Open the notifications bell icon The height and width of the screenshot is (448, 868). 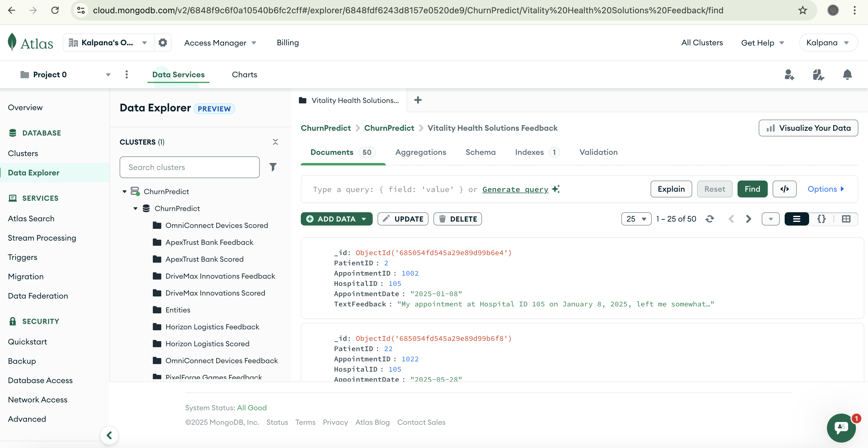tap(847, 75)
